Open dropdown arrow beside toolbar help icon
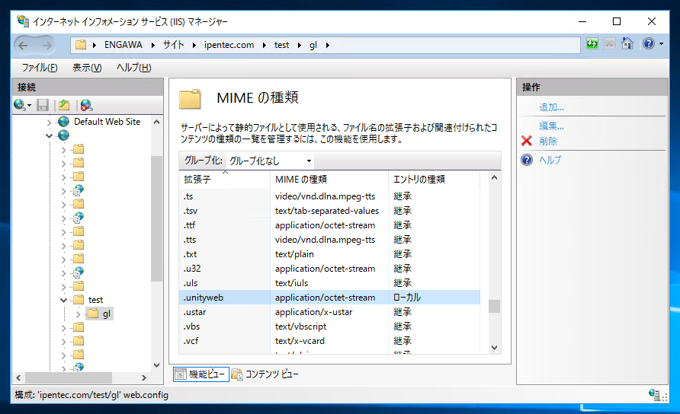This screenshot has width=680, height=414. (x=661, y=44)
